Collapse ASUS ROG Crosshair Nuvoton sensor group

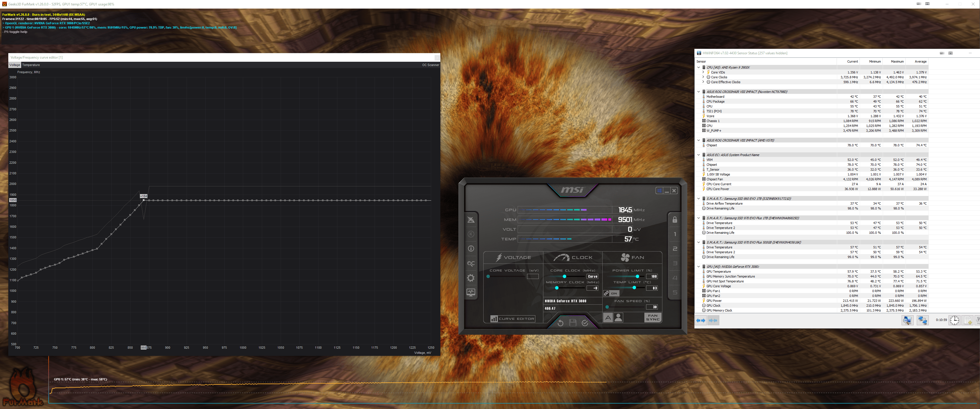click(698, 92)
